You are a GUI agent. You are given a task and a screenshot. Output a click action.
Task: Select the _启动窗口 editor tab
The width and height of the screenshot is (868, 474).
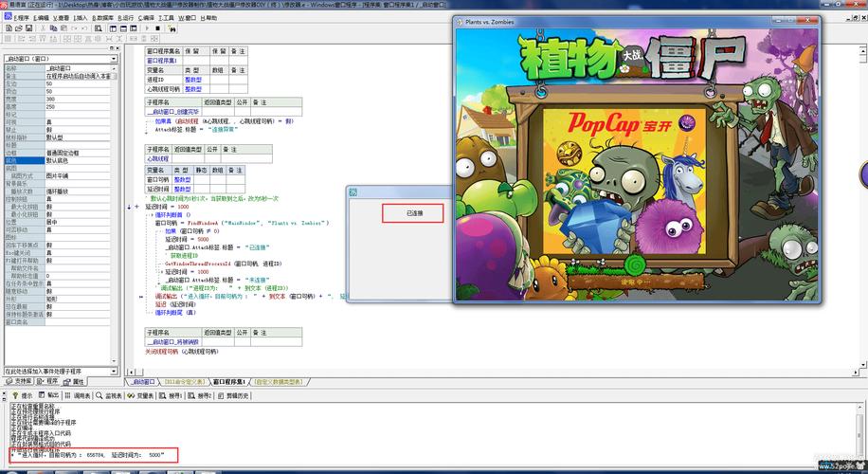(143, 382)
